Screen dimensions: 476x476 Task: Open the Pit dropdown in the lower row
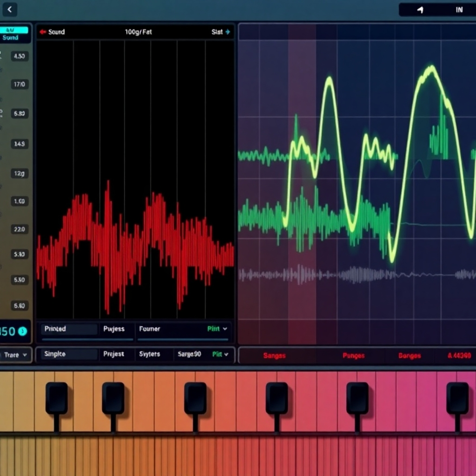point(217,354)
